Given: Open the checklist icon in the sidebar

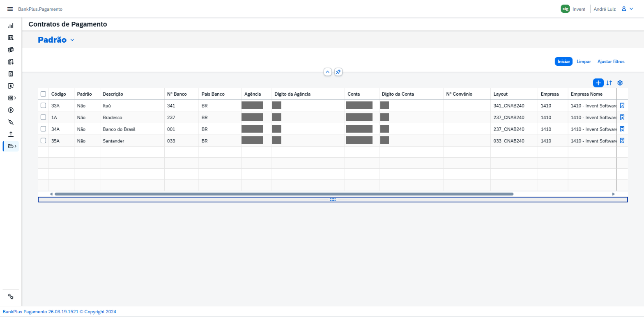Looking at the screenshot, I should [x=11, y=74].
